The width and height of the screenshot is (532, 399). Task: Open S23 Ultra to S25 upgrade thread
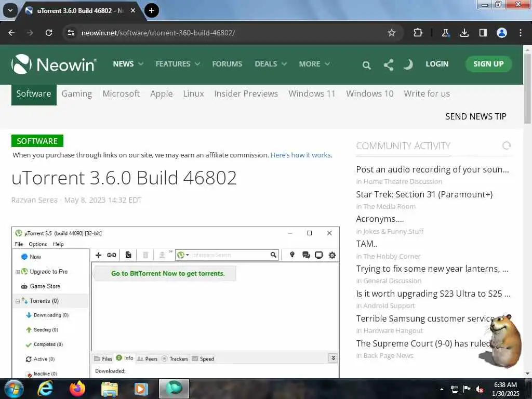click(x=433, y=294)
